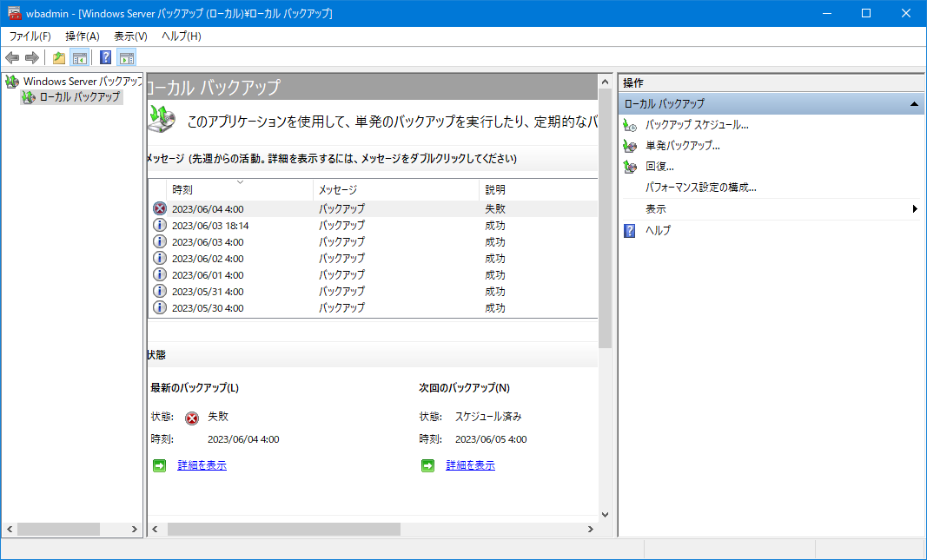Image resolution: width=927 pixels, height=560 pixels.
Task: Click バックアップ message on 2023/06/03 4:00 row
Action: (341, 241)
